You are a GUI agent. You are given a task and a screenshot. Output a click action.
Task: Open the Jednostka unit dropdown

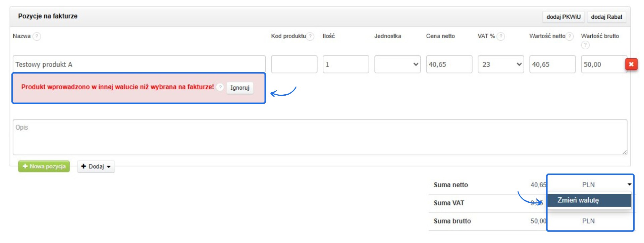click(x=397, y=64)
